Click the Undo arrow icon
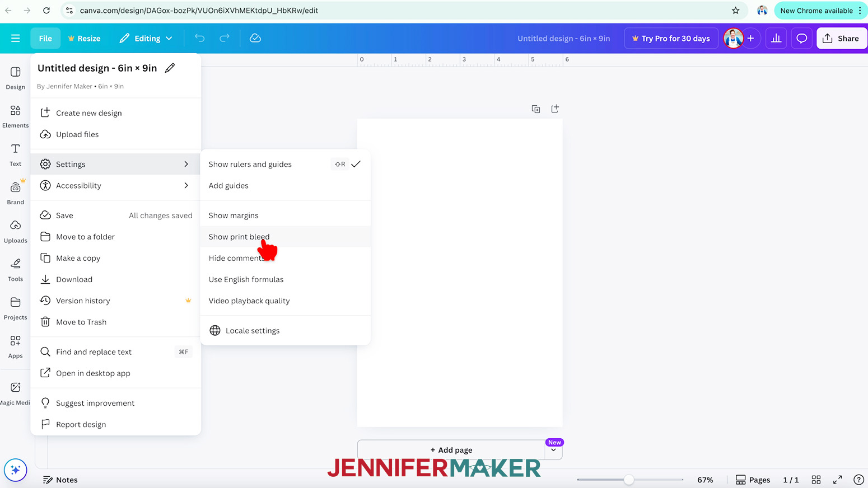This screenshot has height=488, width=868. pos(199,38)
